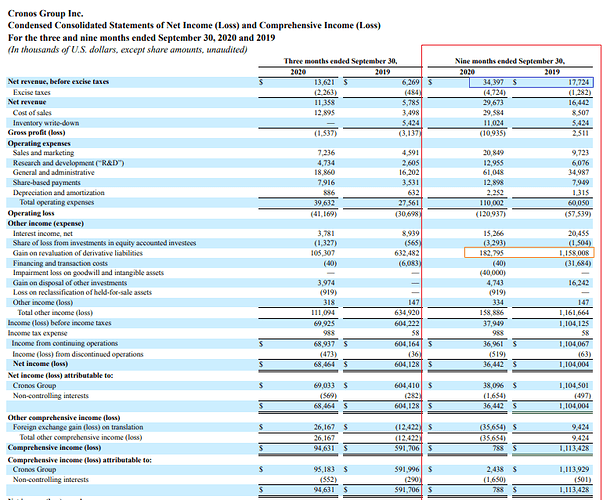Click the 95,183 comprehensive income value
Image resolution: width=603 pixels, height=500 pixels.
(x=324, y=469)
